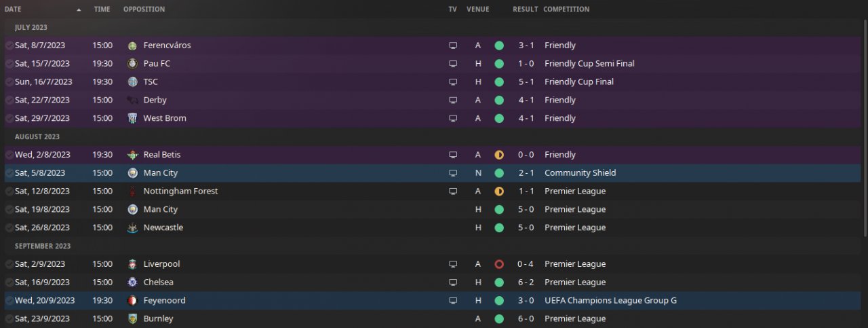The image size is (868, 328).
Task: Click the yellow draw indicator for Nottingham Forest
Action: (499, 192)
